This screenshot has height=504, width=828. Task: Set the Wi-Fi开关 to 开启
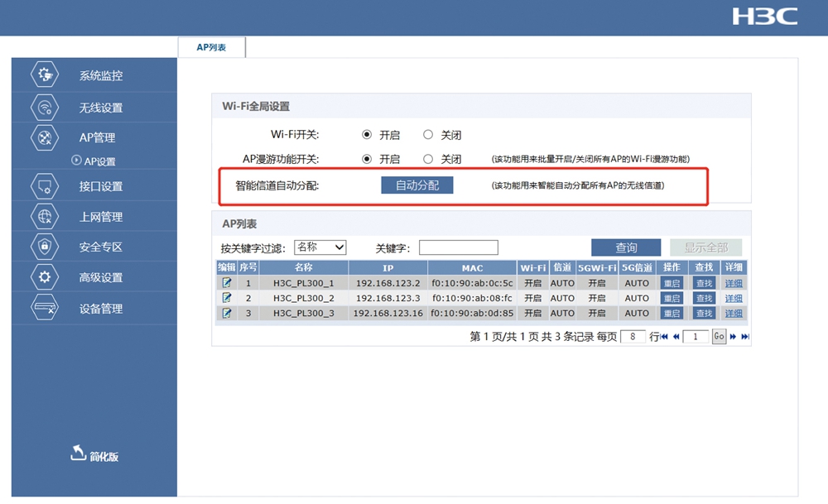367,135
